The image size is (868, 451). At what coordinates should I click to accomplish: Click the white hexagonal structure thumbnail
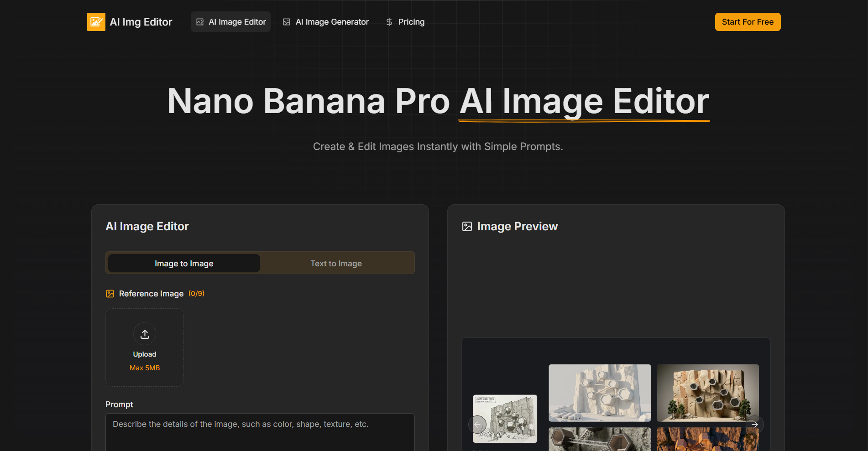tap(599, 393)
